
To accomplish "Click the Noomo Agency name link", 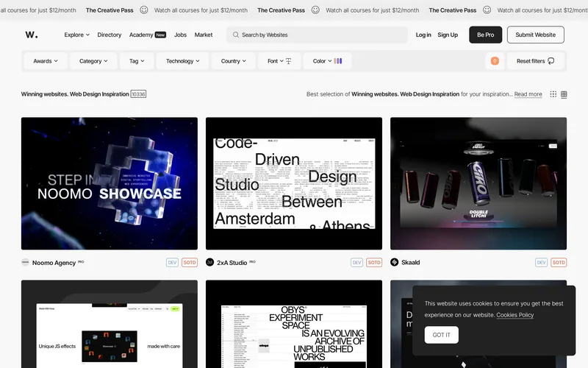I will tap(54, 263).
